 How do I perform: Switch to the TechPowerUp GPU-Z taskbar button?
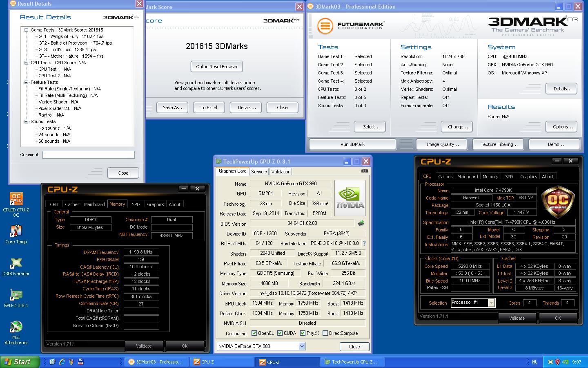pyautogui.click(x=353, y=362)
